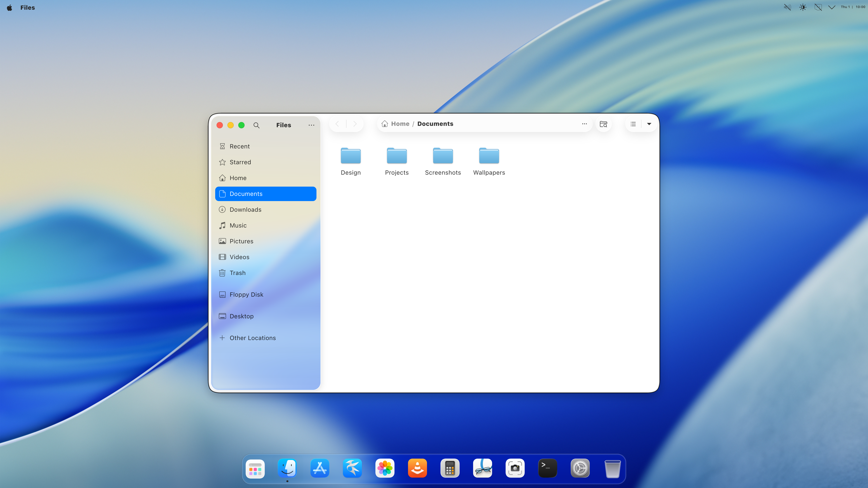Select Desktop in the sidebar

(x=266, y=316)
